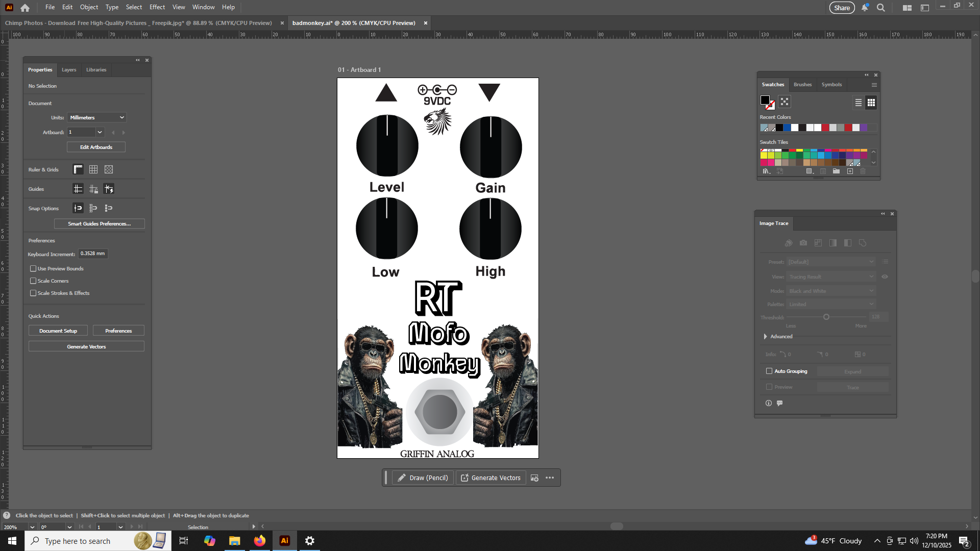Open the zoom level dropdown
This screenshot has width=980, height=551.
(32, 527)
